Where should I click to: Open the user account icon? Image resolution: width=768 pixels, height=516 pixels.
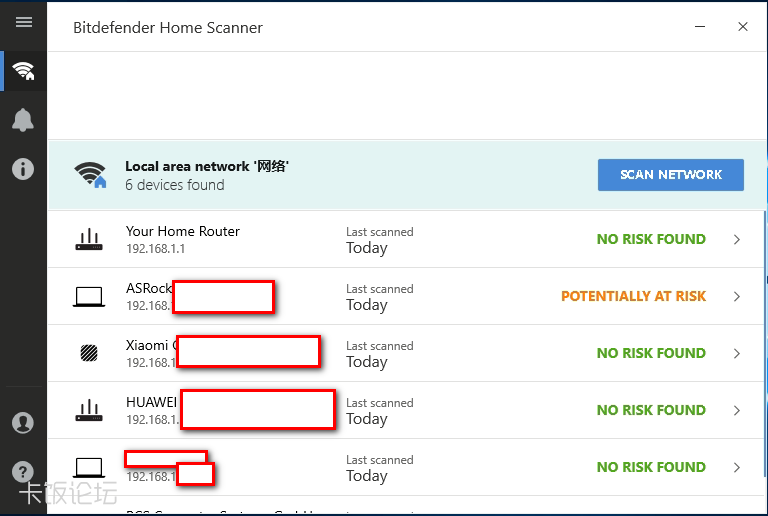point(23,423)
